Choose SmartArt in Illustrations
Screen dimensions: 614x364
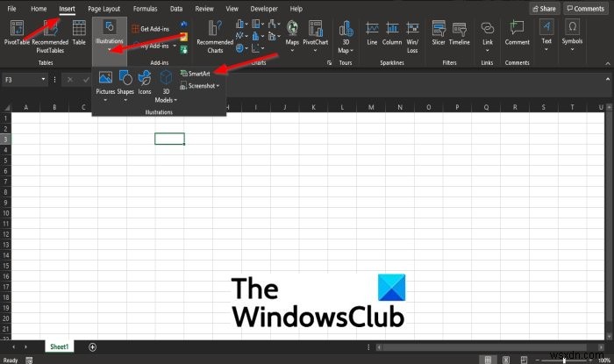coord(196,73)
